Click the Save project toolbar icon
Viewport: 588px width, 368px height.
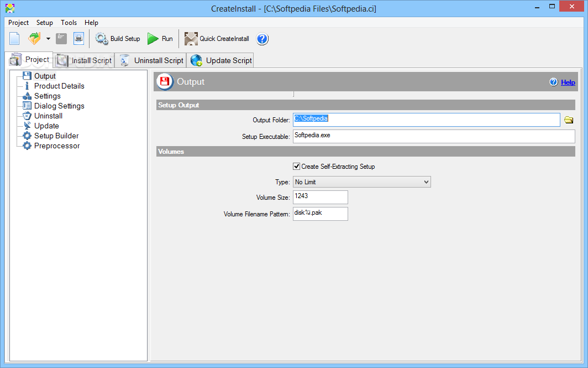pyautogui.click(x=61, y=39)
